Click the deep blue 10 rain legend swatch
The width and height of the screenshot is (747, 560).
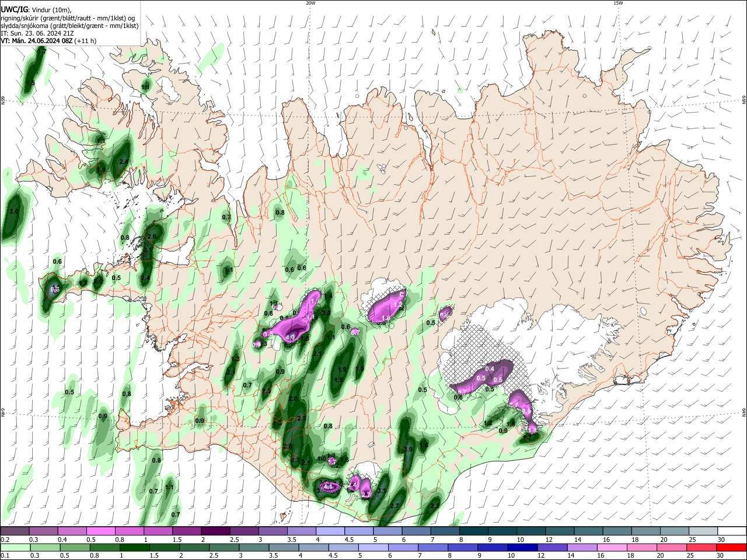click(x=522, y=547)
